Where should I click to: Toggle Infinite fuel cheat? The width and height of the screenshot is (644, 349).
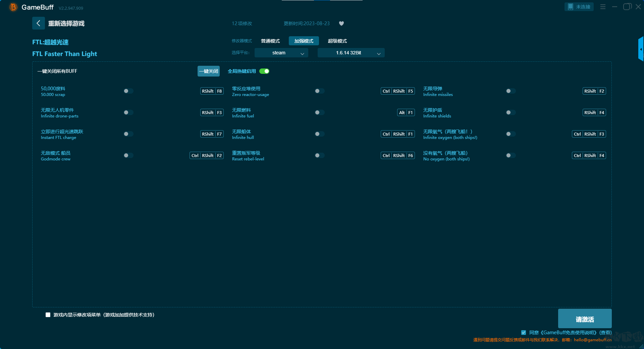[320, 112]
